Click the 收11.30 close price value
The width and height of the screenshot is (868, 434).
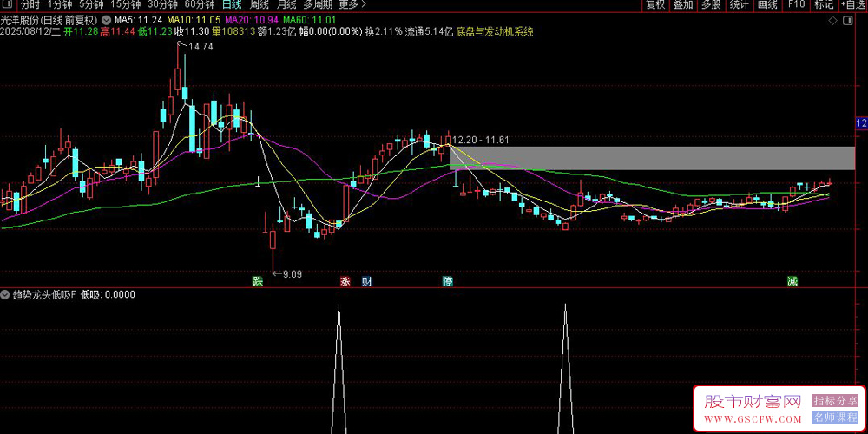pos(192,31)
